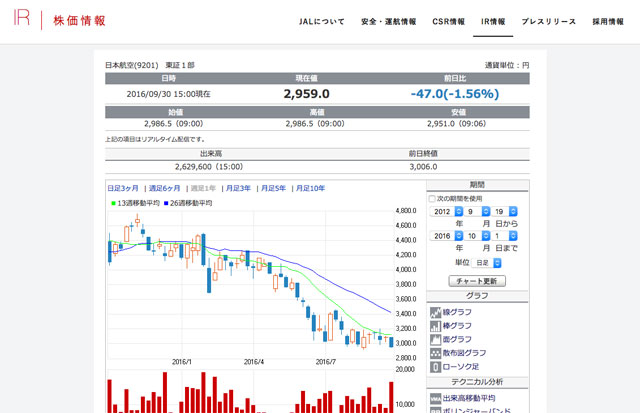Switch chart to 日足3ヶ月 period
Viewport: 640px width, 413px height.
[124, 188]
